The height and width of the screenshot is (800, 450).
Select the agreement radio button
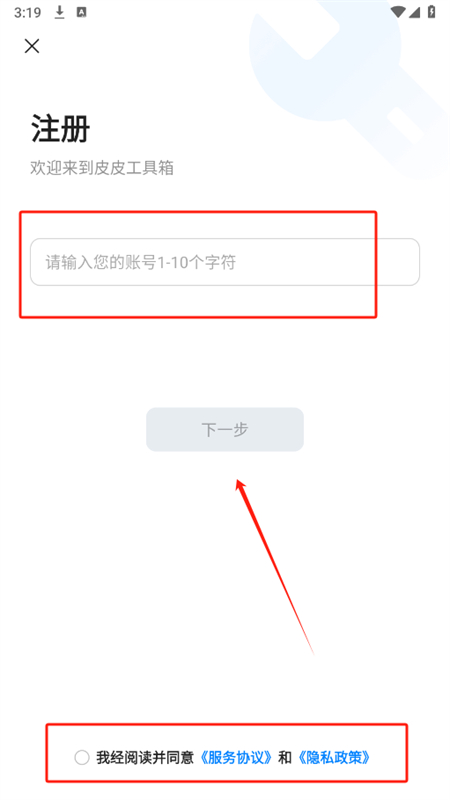coord(82,757)
